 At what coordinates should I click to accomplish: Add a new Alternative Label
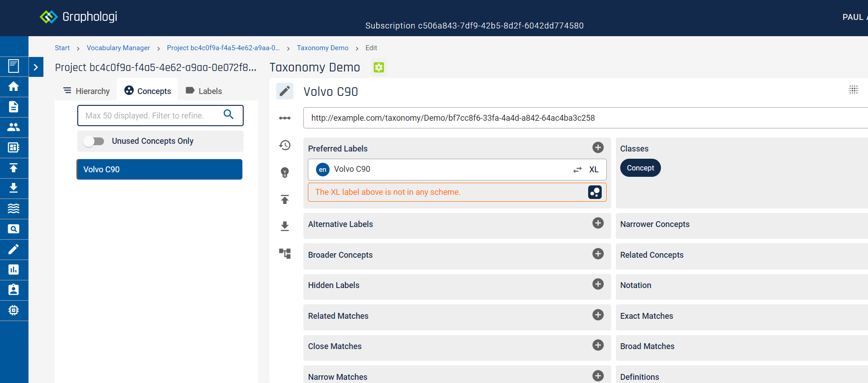[x=598, y=223]
